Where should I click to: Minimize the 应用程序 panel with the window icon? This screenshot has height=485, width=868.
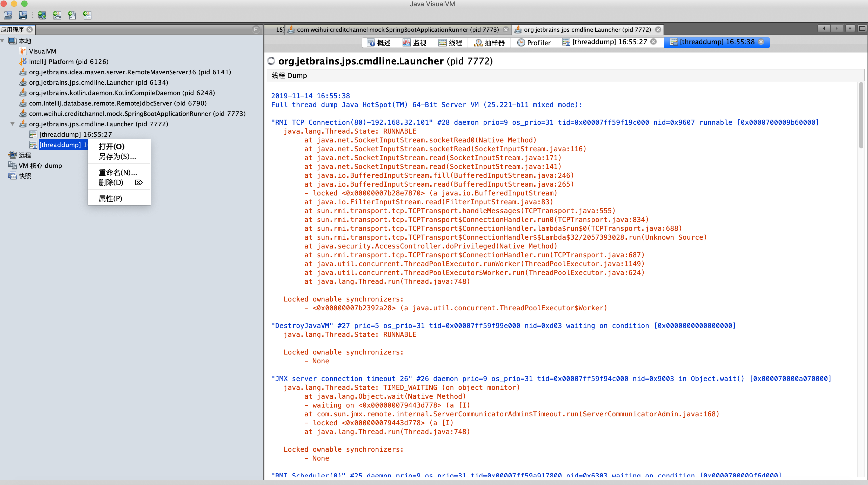click(256, 29)
